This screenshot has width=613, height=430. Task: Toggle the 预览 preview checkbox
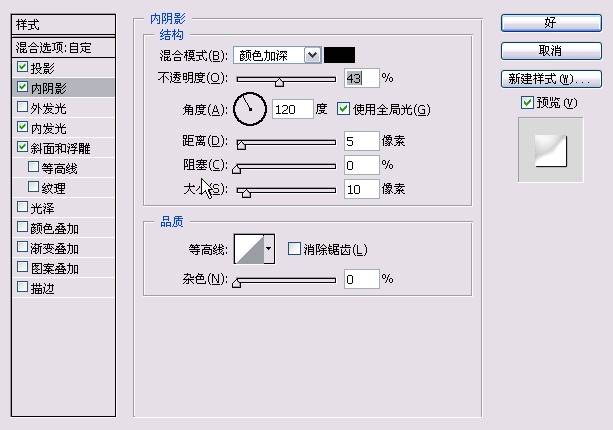click(x=527, y=102)
